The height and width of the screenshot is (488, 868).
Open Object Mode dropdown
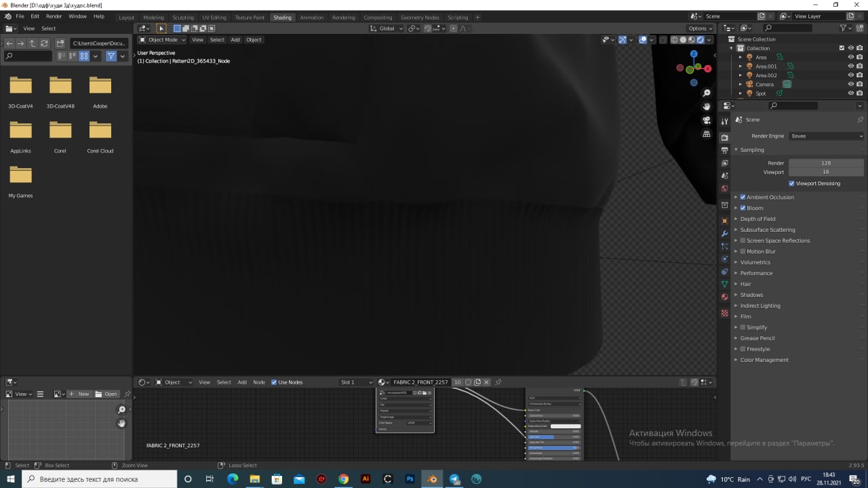(162, 40)
